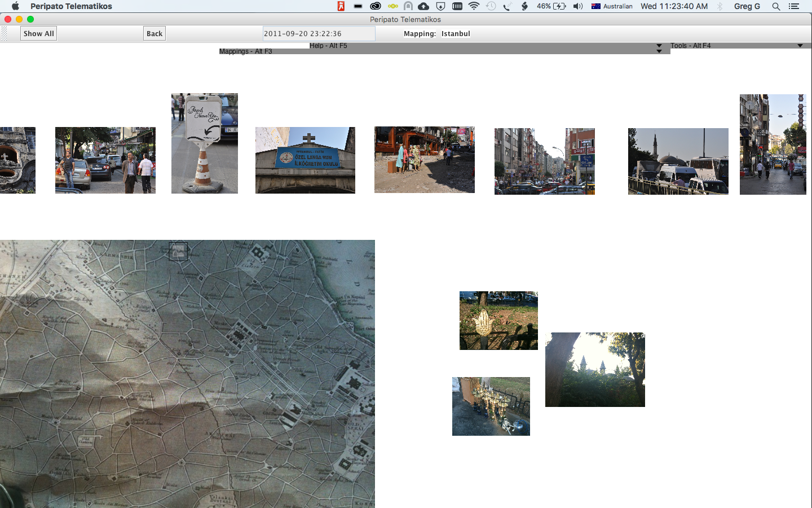Open Spotlight search magnifier icon
This screenshot has width=812, height=508.
(776, 6)
